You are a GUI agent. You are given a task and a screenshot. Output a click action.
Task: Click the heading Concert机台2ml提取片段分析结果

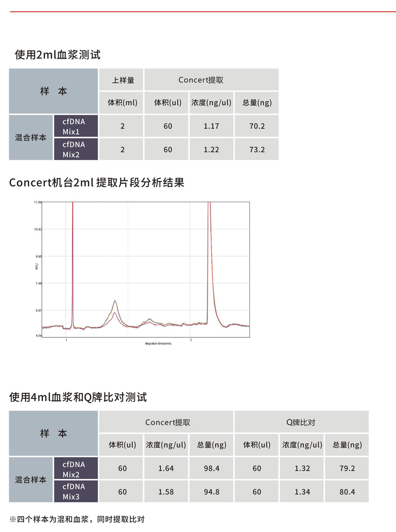pyautogui.click(x=97, y=183)
